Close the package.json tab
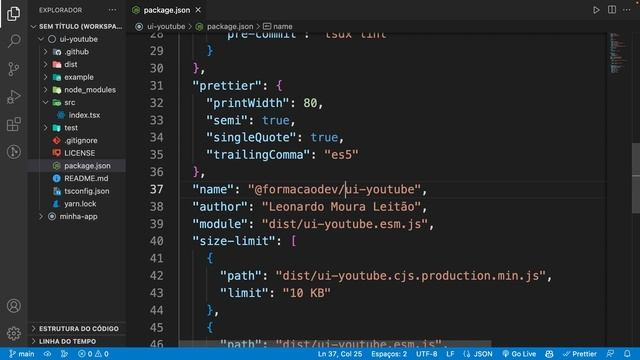Screen dimensions: 640x360 click(198, 10)
